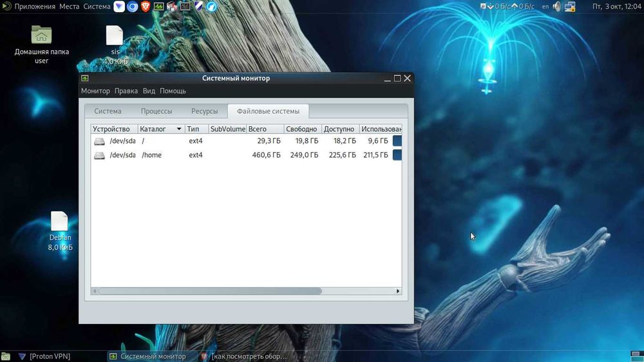The height and width of the screenshot is (362, 644).
Task: Click the date and time clock applet
Action: 616,6
